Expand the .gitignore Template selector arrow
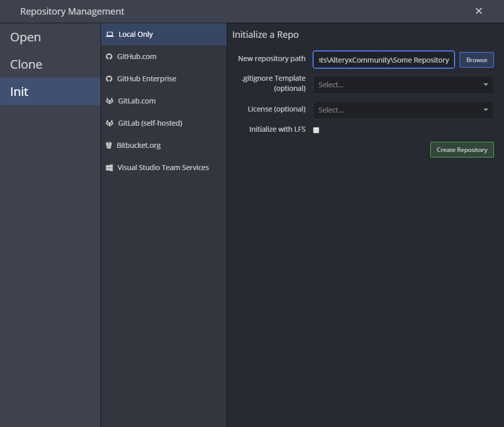504x427 pixels. [x=485, y=84]
